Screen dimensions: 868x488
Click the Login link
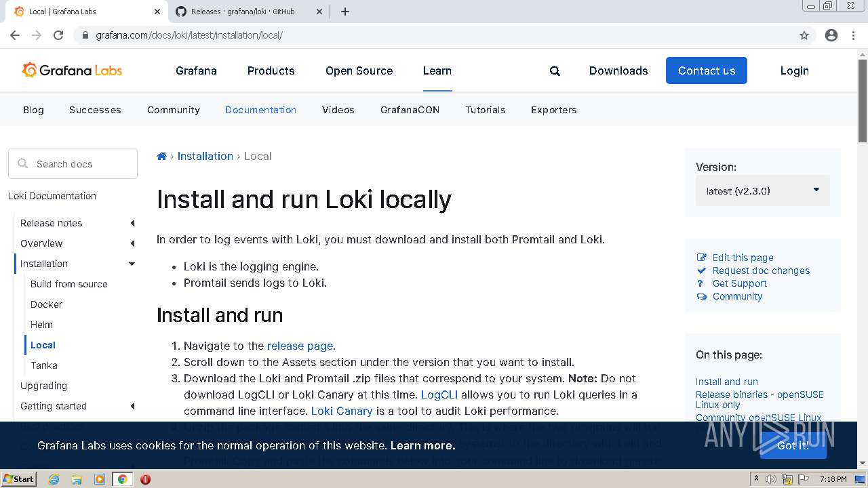794,70
